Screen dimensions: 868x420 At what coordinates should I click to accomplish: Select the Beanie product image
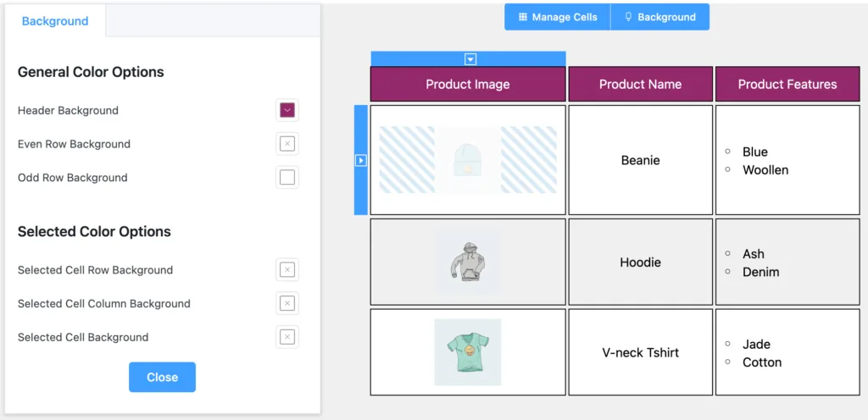[x=468, y=160]
